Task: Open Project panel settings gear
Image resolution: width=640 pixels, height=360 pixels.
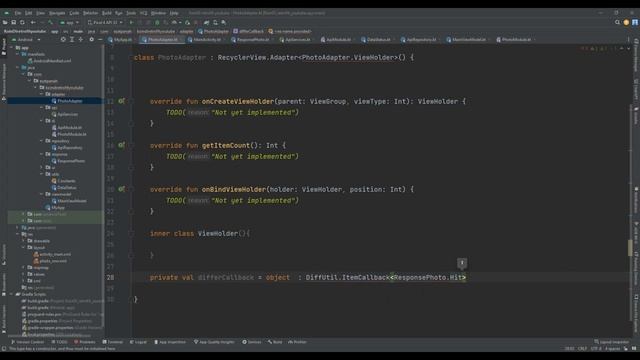Action: click(x=91, y=40)
